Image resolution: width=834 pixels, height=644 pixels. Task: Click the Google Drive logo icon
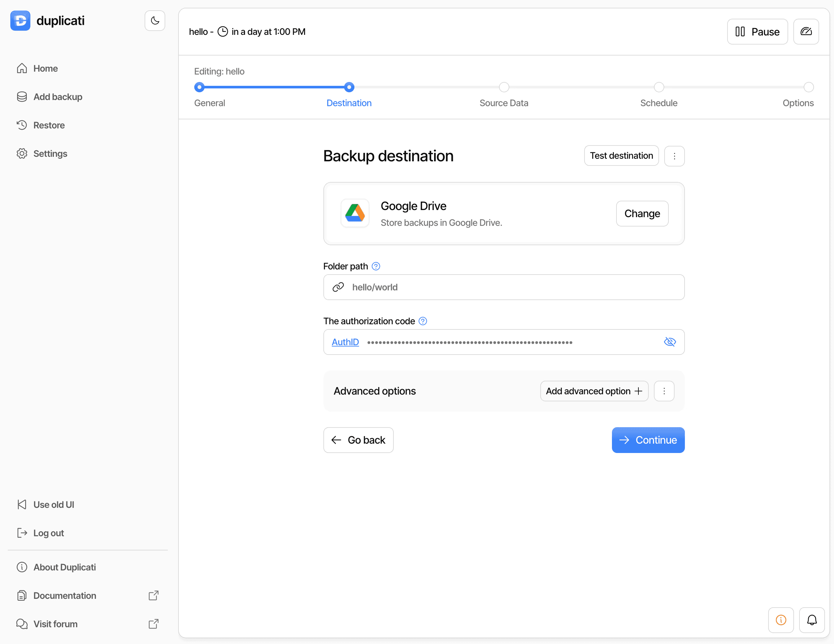coord(355,213)
